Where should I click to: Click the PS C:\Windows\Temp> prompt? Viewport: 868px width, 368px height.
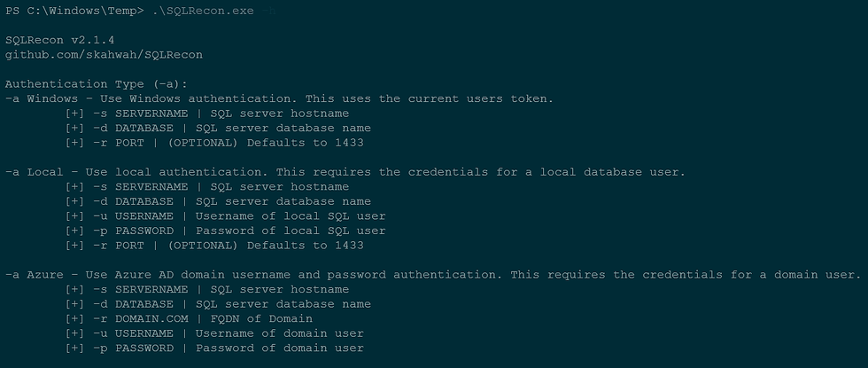66,12
